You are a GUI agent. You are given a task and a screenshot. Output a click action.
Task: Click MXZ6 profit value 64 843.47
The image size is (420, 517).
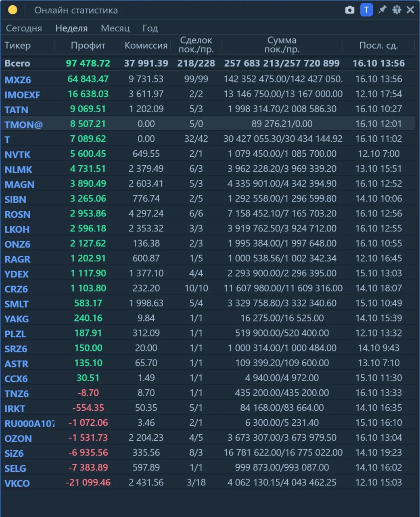(88, 79)
